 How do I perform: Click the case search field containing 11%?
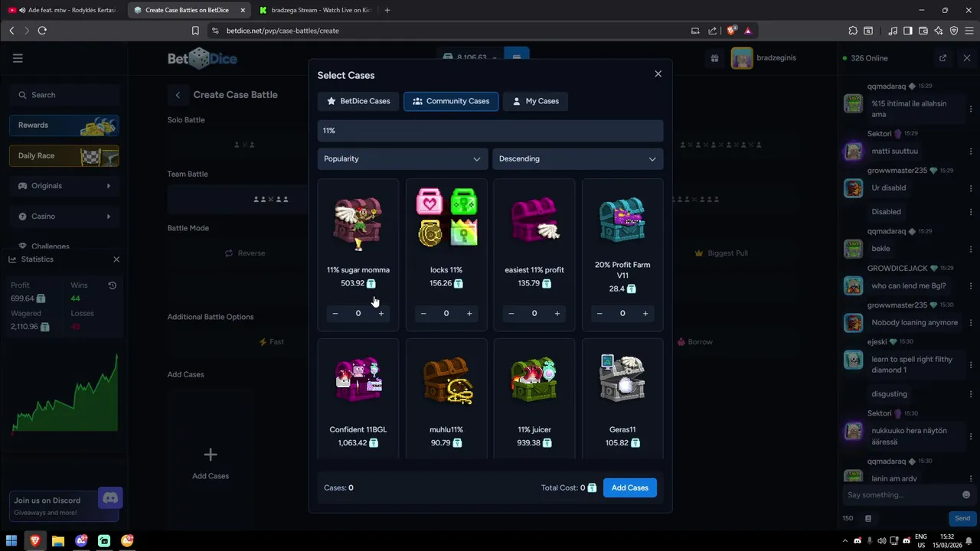pos(490,131)
